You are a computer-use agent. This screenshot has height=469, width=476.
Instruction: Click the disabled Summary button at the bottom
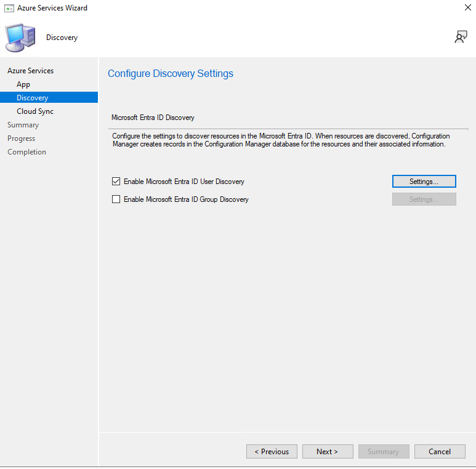(x=383, y=452)
